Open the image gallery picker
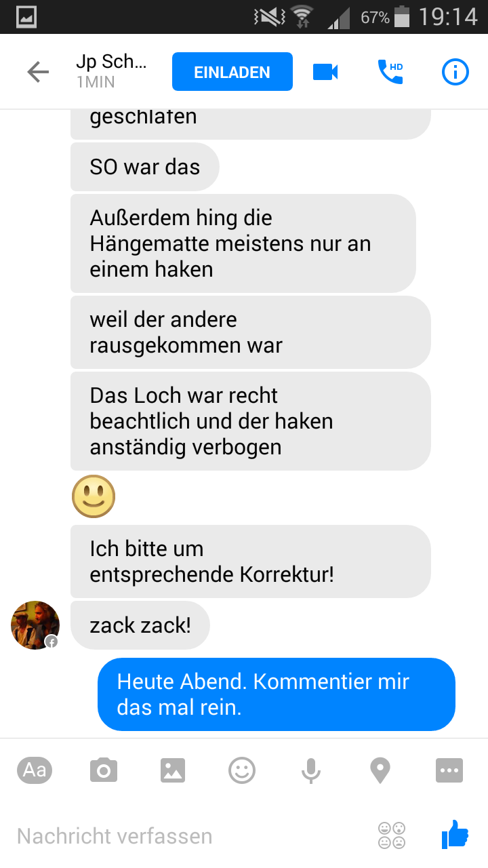Image resolution: width=488 pixels, height=868 pixels. pyautogui.click(x=173, y=770)
